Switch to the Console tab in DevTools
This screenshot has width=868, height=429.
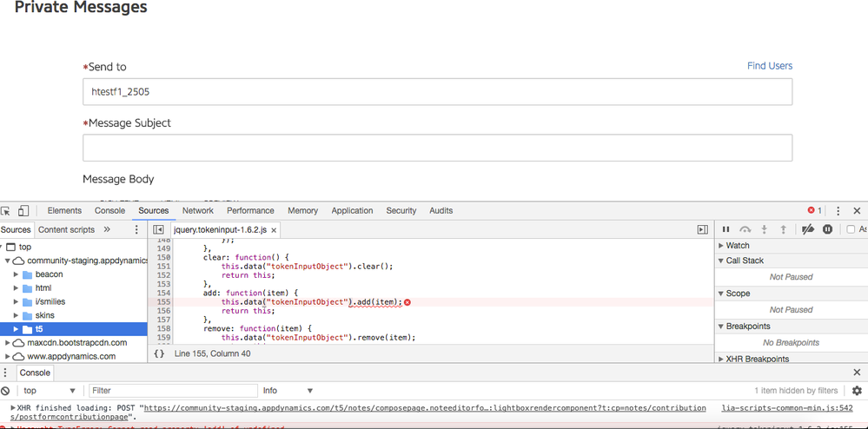(x=109, y=211)
